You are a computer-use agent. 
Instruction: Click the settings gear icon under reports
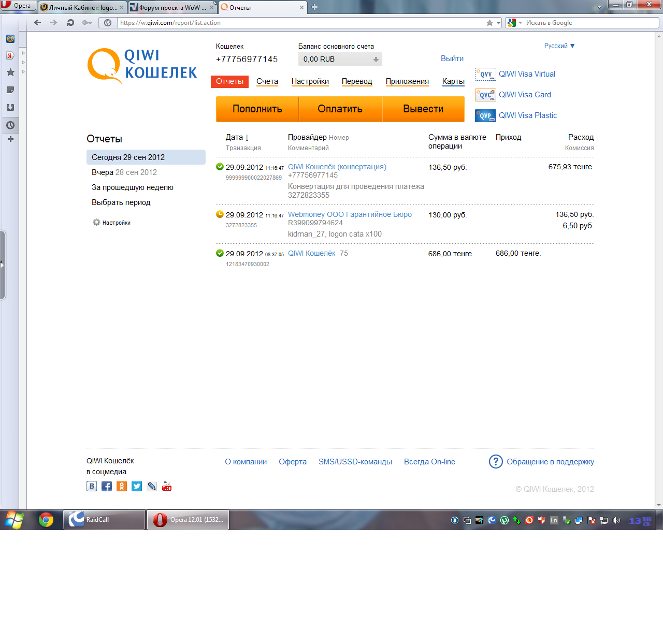tap(96, 222)
